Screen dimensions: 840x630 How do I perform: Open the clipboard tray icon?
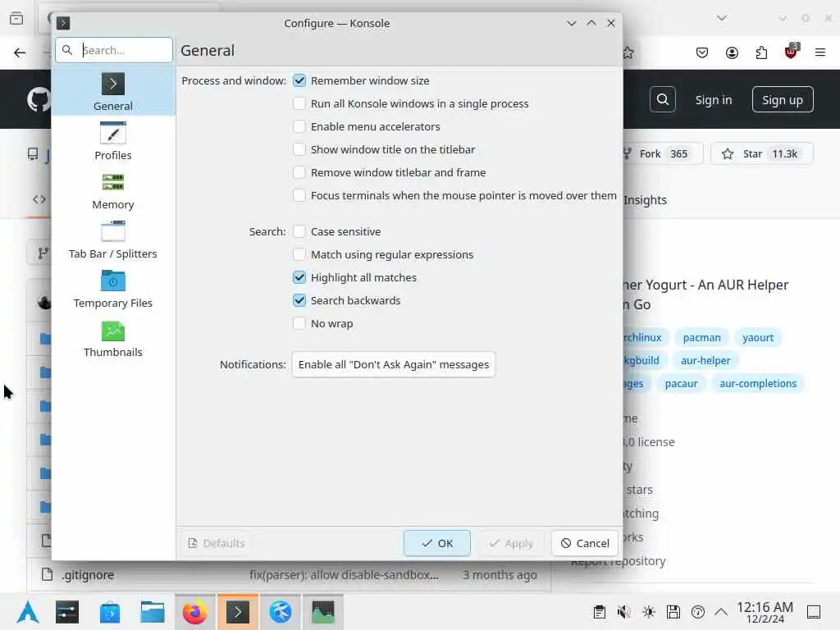pyautogui.click(x=600, y=612)
